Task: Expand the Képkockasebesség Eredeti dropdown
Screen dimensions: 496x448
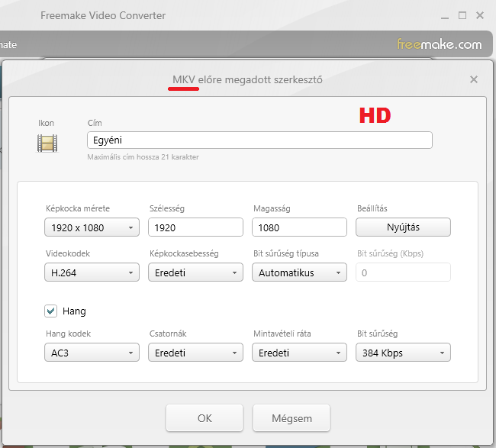Action: click(x=195, y=272)
